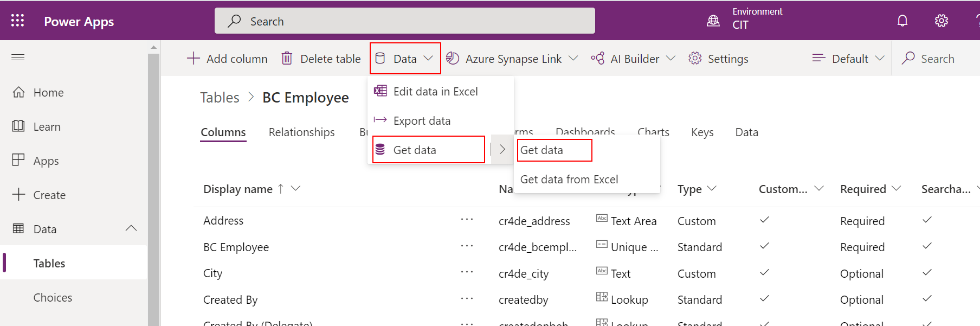Click Add column button
980x326 pixels.
[x=227, y=59]
